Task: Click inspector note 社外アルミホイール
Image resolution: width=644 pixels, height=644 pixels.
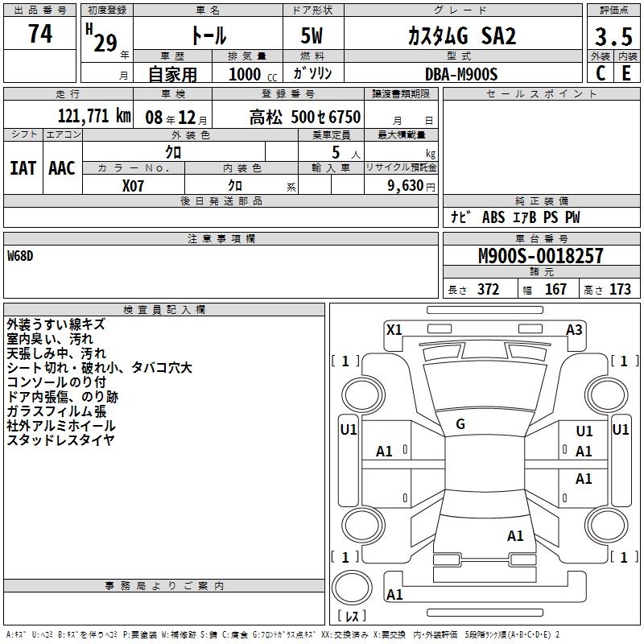Action: pos(61,426)
